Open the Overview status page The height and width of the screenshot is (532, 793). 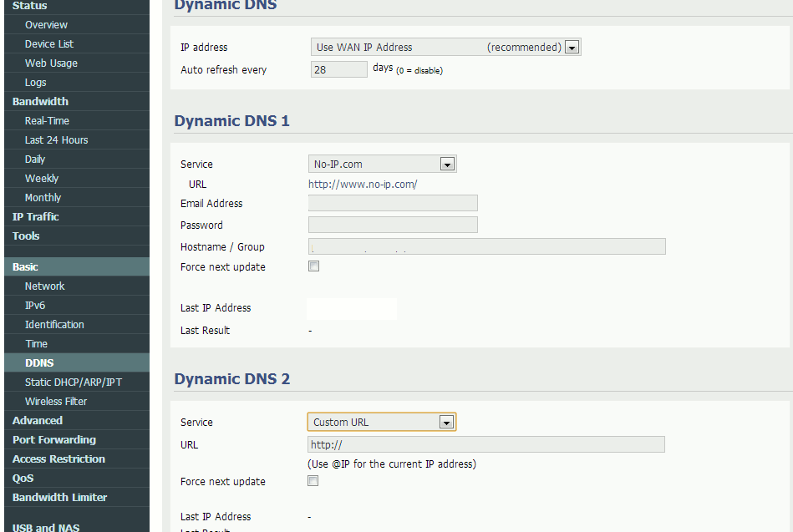[x=46, y=25]
